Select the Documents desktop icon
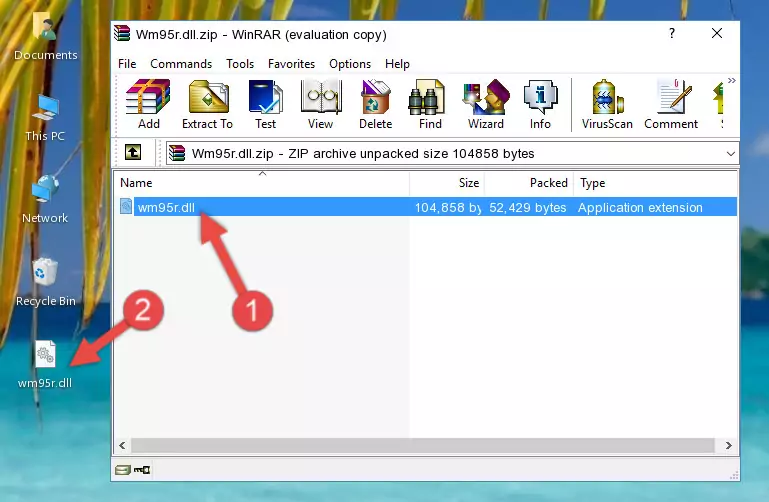The width and height of the screenshot is (769, 502). pyautogui.click(x=45, y=37)
